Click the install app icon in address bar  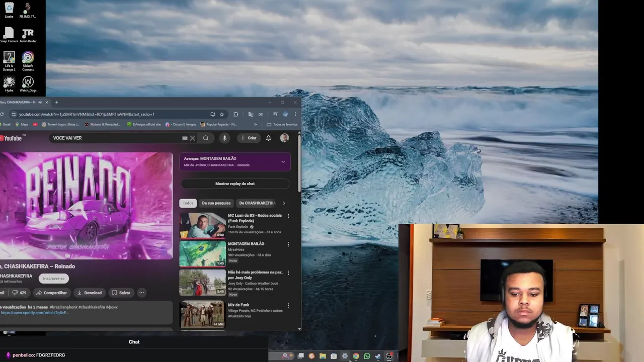[213, 114]
